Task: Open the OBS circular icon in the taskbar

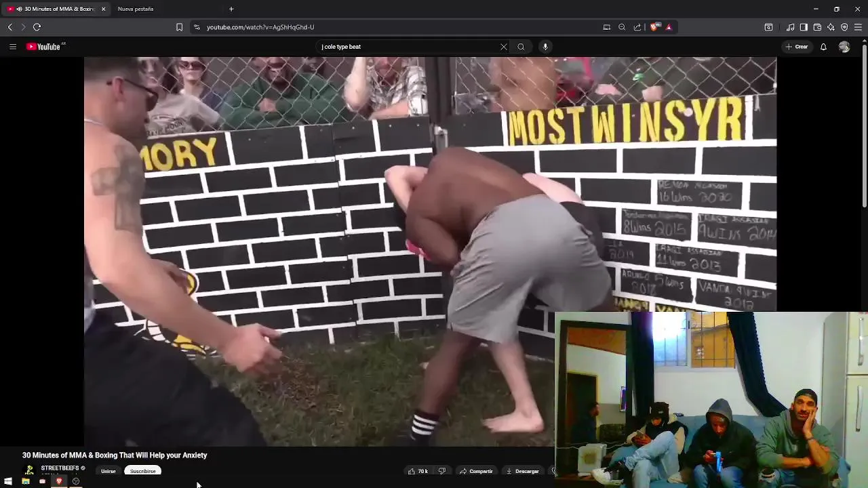Action: [x=76, y=481]
